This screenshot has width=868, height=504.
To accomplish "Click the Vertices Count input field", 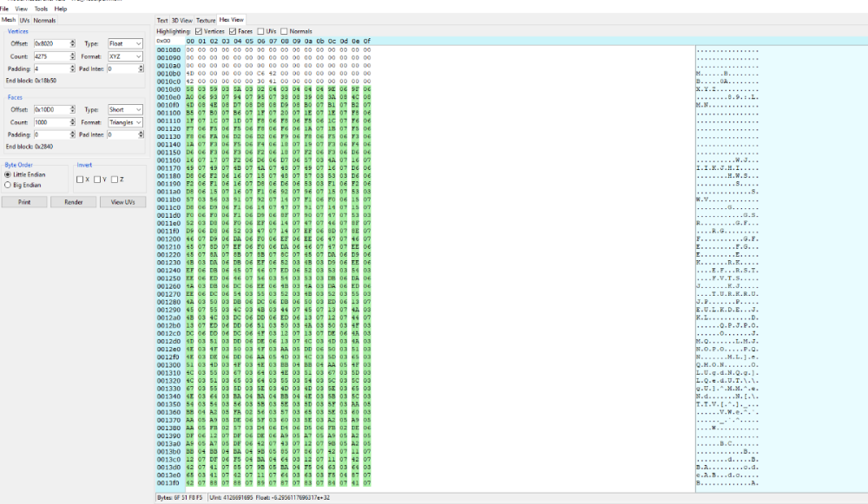I will click(x=51, y=56).
